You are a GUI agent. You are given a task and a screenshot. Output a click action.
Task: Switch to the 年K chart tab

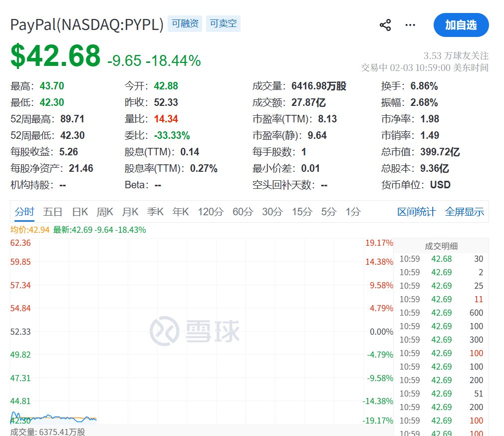pyautogui.click(x=181, y=212)
